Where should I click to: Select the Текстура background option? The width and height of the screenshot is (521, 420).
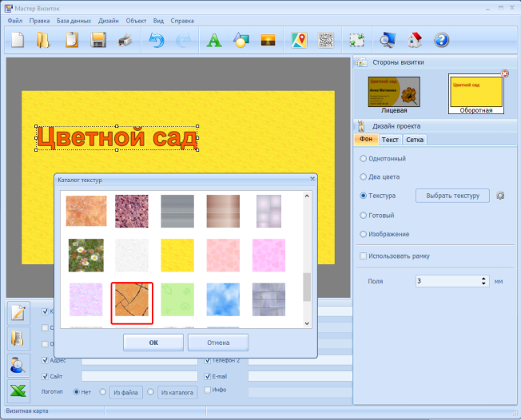pyautogui.click(x=363, y=196)
